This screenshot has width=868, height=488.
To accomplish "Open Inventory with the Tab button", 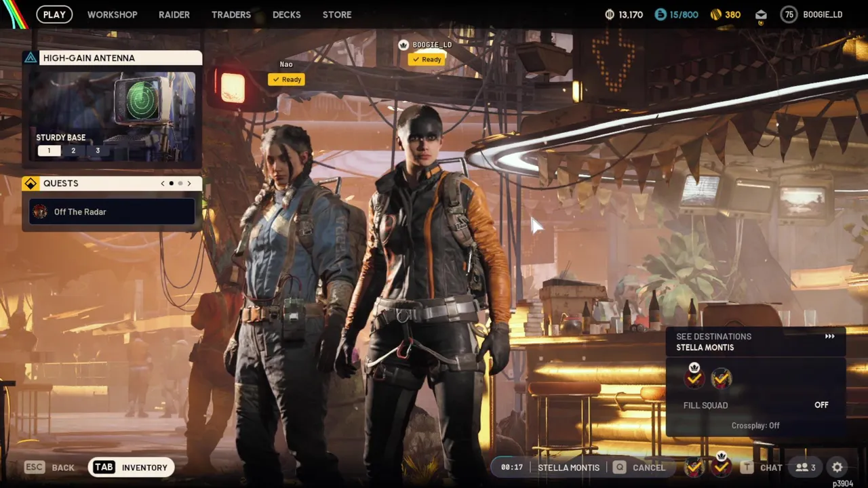I will [132, 468].
